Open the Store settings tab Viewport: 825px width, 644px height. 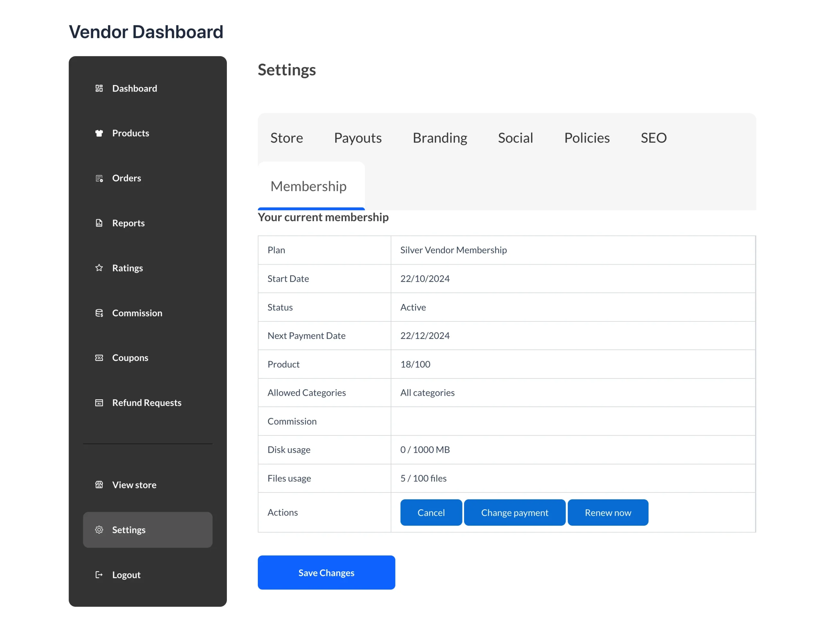287,138
